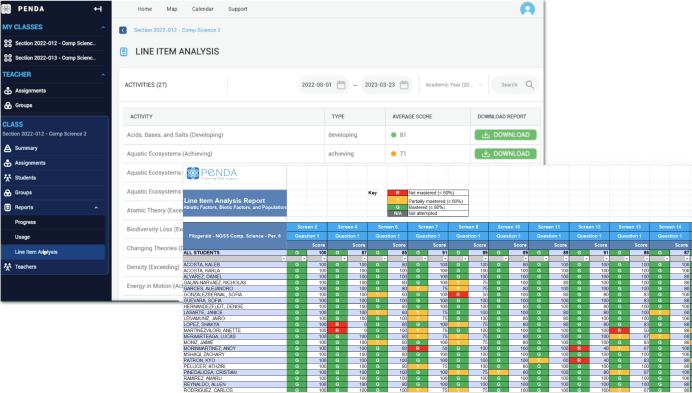
Task: Click the ALL STUDENTS row label
Action: click(x=201, y=253)
